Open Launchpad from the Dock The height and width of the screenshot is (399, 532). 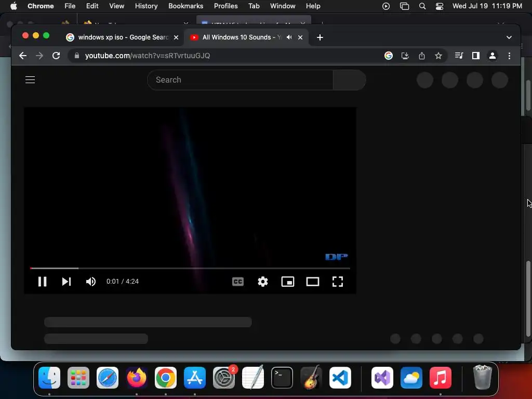(x=78, y=378)
